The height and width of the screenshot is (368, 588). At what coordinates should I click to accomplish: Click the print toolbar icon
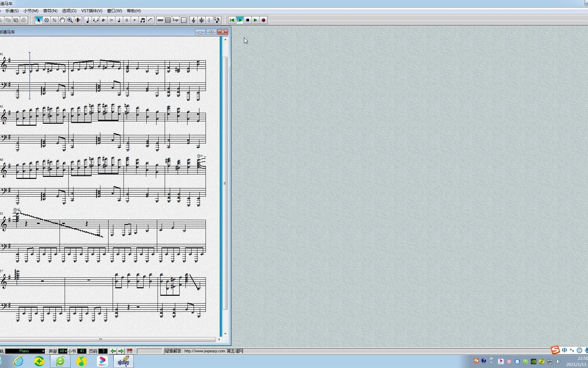click(x=23, y=20)
